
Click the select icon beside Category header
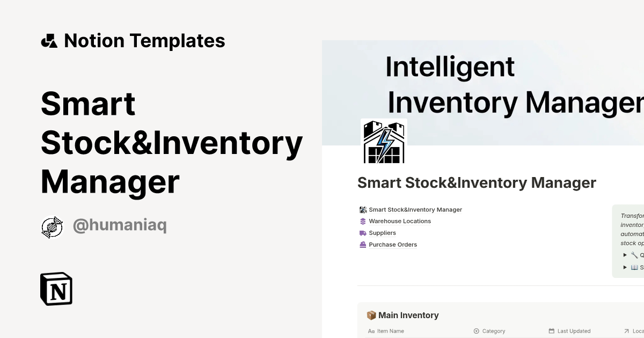click(x=477, y=331)
